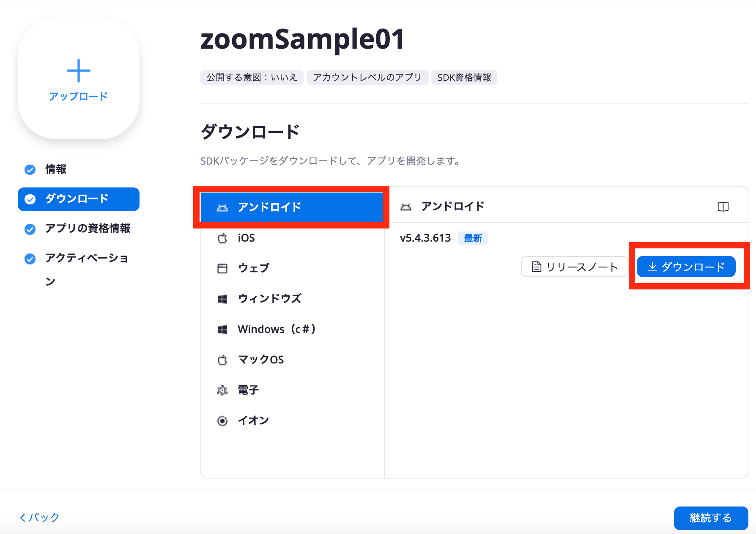756x534 pixels.
Task: Click the checkmark inside the ダウンロード sidebar item
Action: coord(30,199)
